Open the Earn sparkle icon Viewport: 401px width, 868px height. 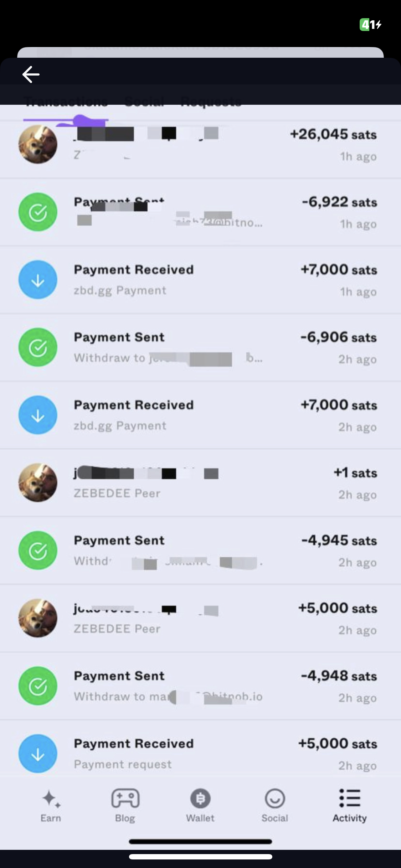click(x=51, y=798)
